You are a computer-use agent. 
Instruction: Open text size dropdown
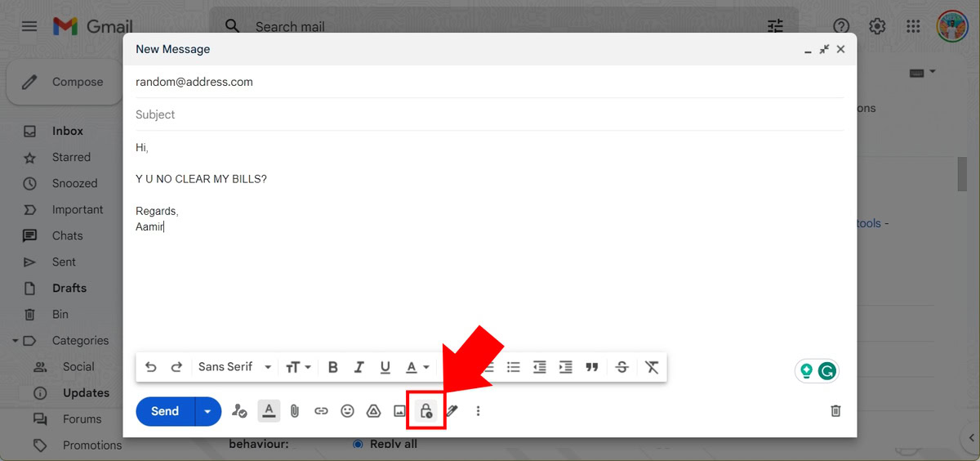click(299, 367)
